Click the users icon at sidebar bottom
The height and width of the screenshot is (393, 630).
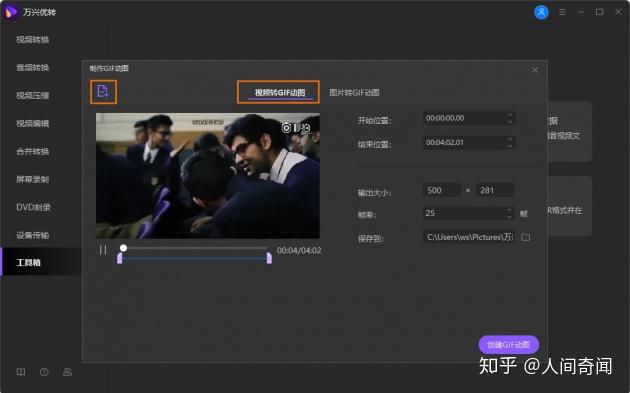point(68,372)
